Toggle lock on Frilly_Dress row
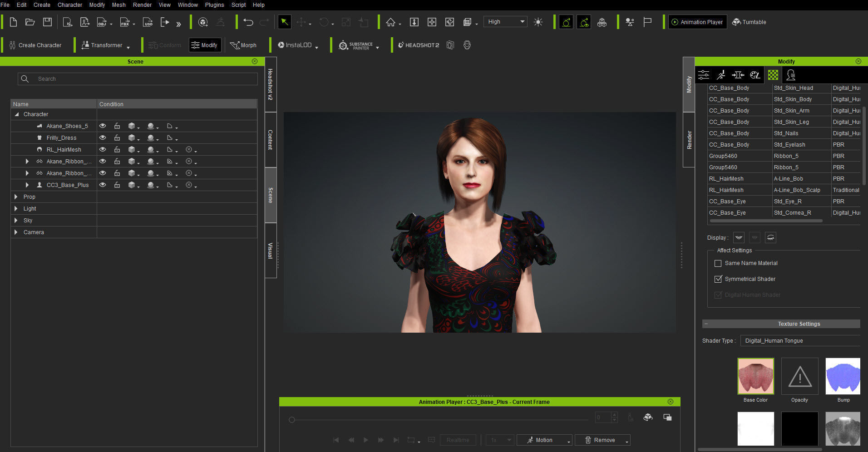This screenshot has height=452, width=868. click(x=117, y=138)
